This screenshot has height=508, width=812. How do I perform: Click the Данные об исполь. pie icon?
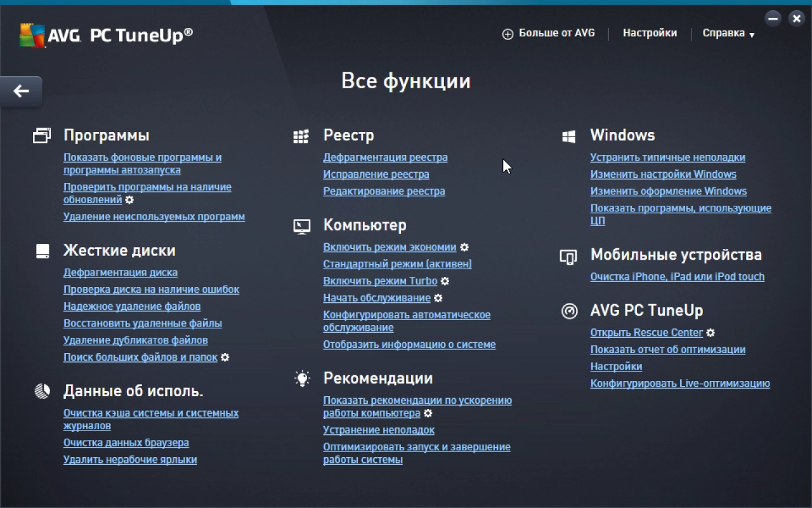42,391
